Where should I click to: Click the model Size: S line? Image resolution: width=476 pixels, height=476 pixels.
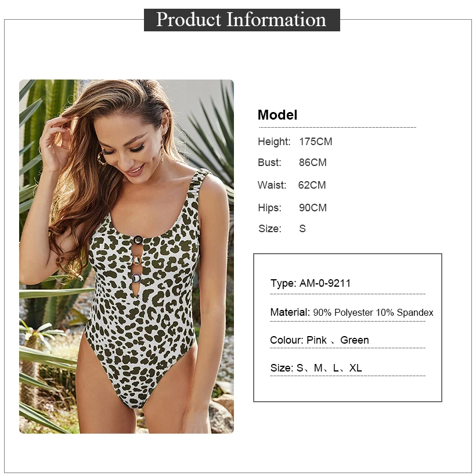(282, 228)
